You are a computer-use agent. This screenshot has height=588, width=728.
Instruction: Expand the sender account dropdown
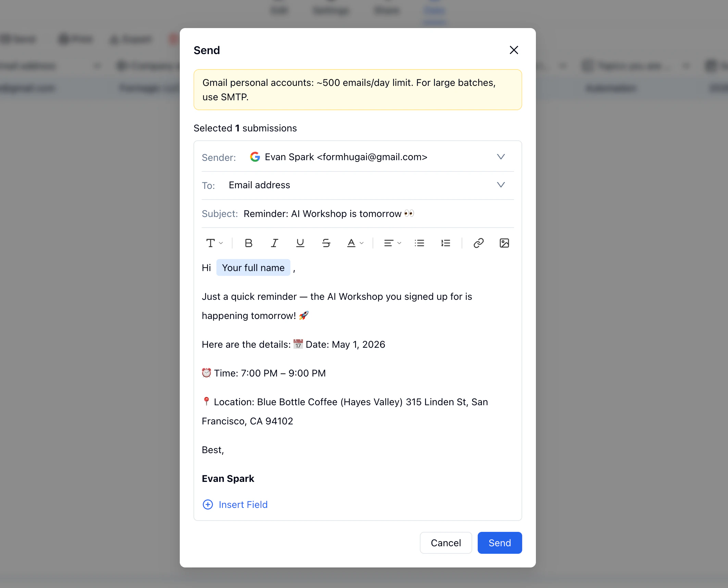tap(501, 157)
